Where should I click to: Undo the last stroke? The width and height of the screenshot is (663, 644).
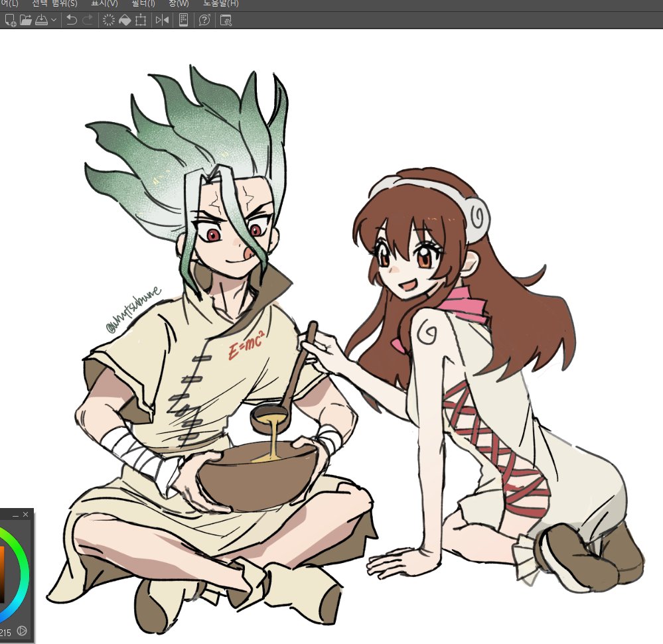pyautogui.click(x=72, y=20)
